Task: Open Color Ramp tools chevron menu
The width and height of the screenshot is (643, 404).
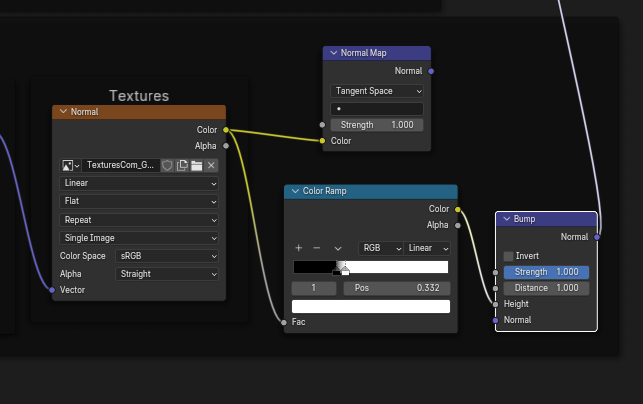Action: coord(338,248)
